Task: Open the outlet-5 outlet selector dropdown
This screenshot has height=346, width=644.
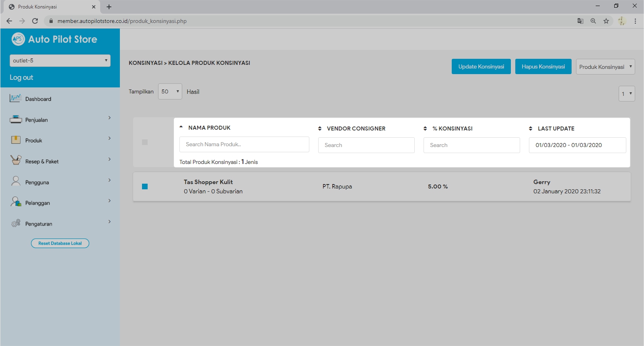Action: click(60, 60)
